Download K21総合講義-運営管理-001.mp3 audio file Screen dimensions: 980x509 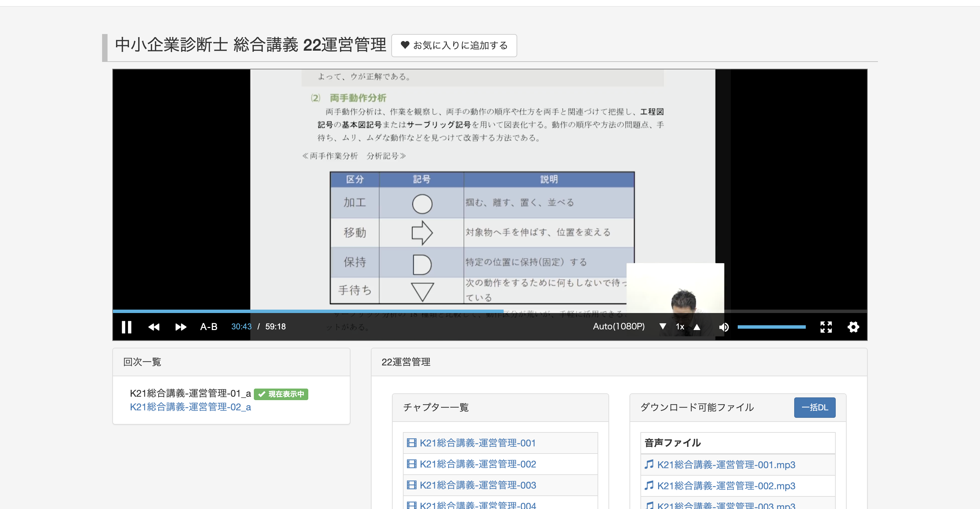[x=726, y=464]
